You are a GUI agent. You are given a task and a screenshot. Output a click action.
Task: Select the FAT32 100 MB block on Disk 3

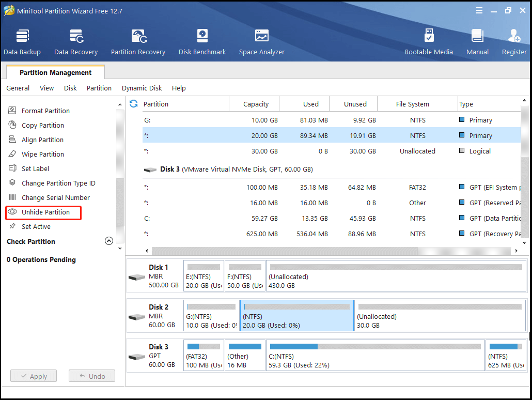(x=204, y=355)
